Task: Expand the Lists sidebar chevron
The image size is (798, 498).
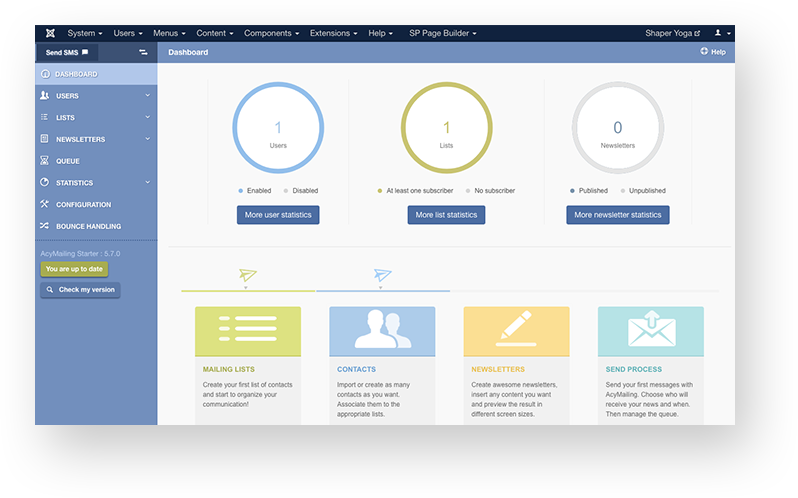Action: tap(148, 117)
